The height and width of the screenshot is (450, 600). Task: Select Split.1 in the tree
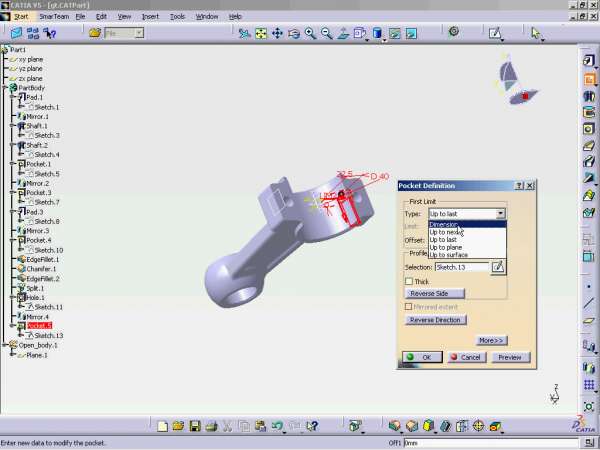35,288
